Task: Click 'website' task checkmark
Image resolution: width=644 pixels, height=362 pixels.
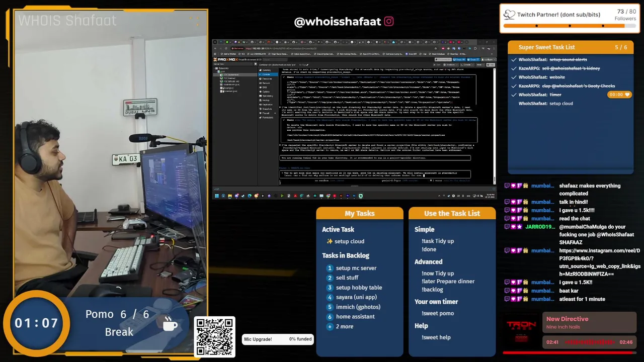Action: click(514, 77)
